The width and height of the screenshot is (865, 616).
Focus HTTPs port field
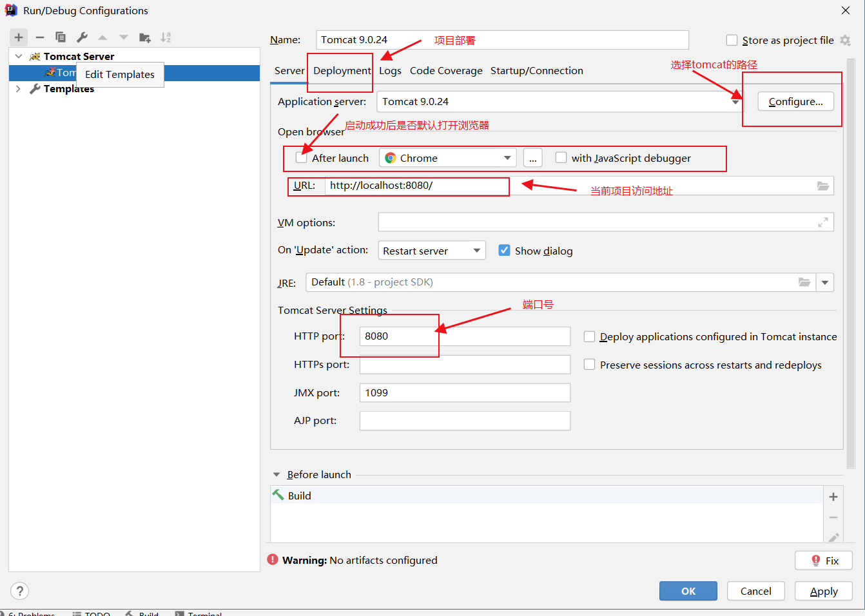point(465,365)
